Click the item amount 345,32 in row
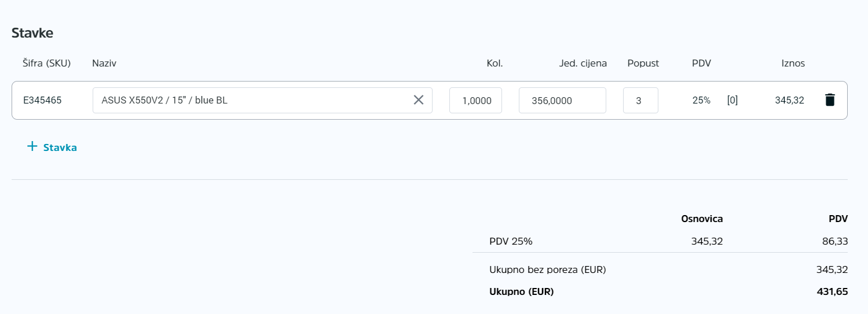 click(x=790, y=101)
